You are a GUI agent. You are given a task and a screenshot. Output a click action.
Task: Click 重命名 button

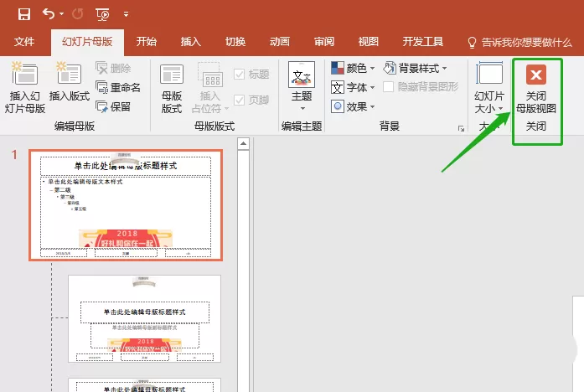[118, 87]
